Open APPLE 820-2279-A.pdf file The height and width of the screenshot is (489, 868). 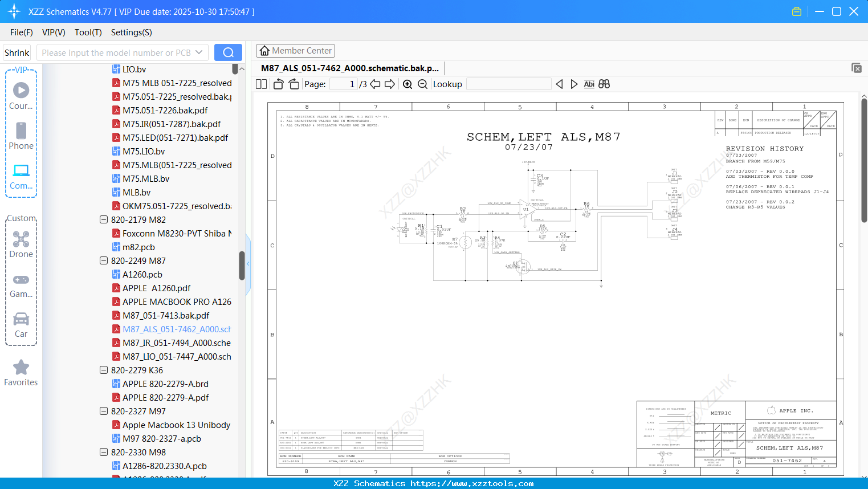click(165, 397)
